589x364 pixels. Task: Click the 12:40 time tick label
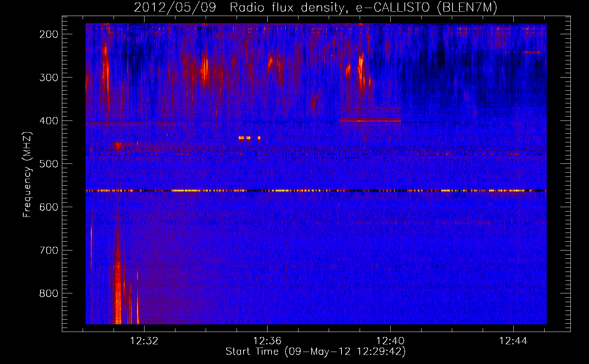(390, 341)
